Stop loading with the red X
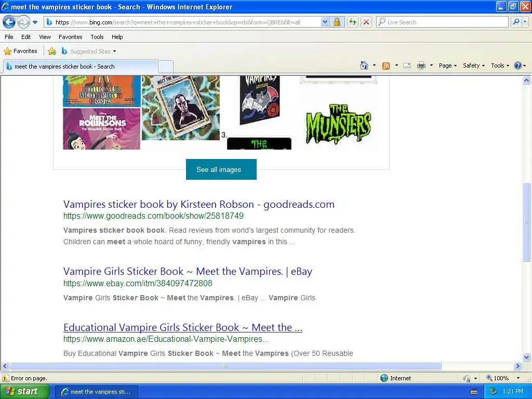Viewport: 532px width, 399px height. coord(366,22)
